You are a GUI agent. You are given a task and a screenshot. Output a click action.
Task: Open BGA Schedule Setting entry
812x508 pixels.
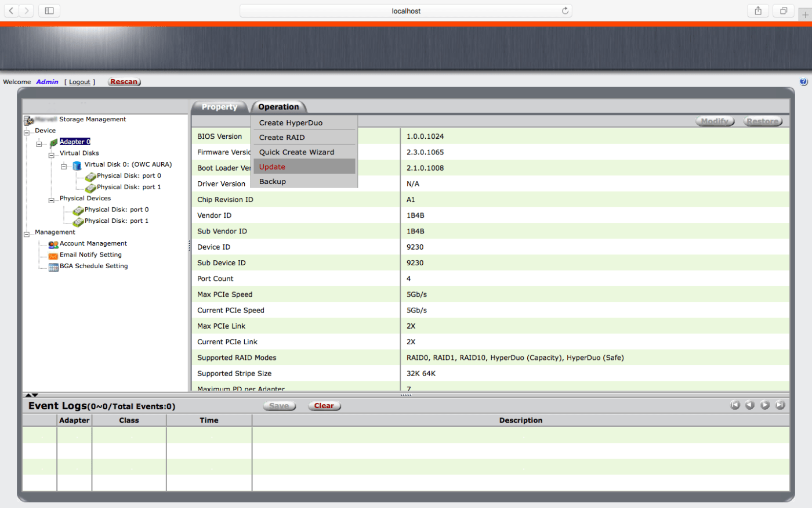coord(93,266)
